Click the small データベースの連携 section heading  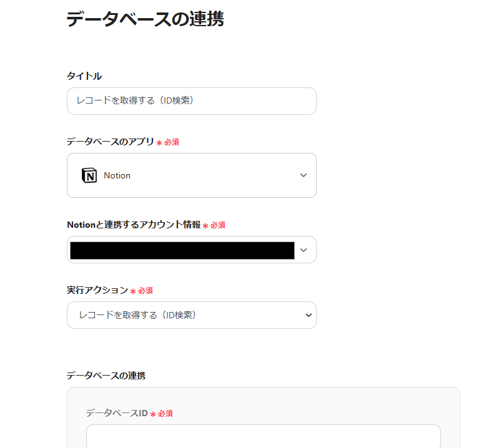pyautogui.click(x=106, y=376)
